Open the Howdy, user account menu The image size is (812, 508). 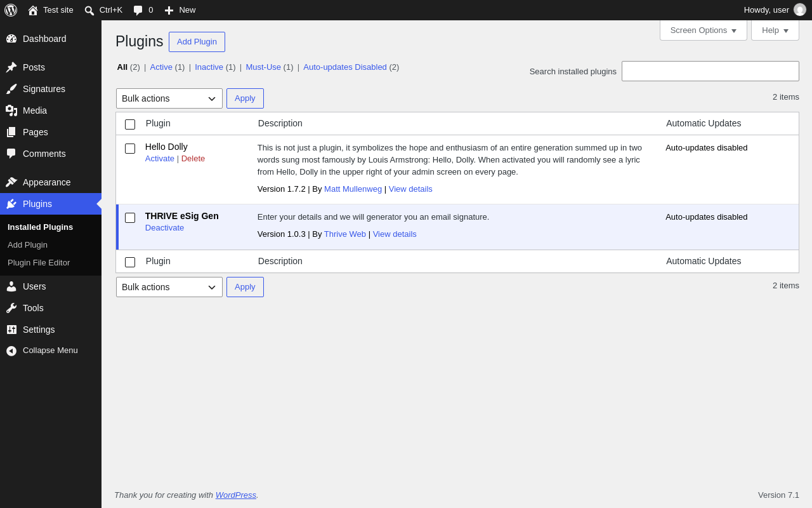[x=775, y=10]
